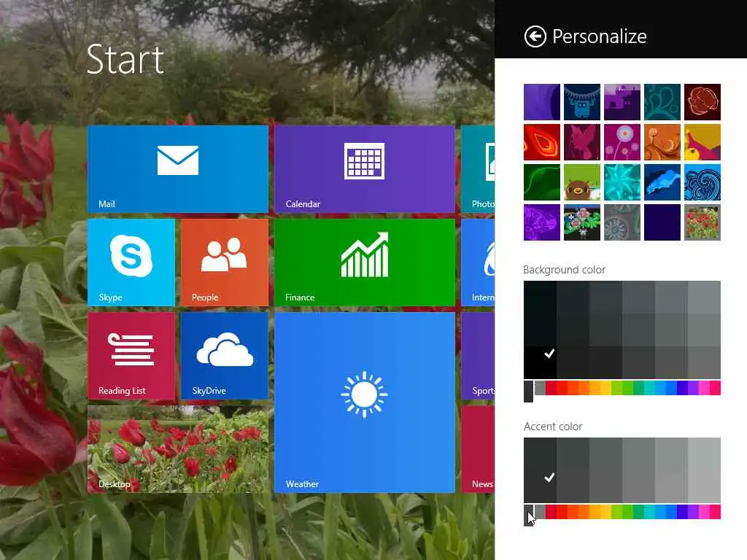Pick the purple paisley background thumbnail

542,222
